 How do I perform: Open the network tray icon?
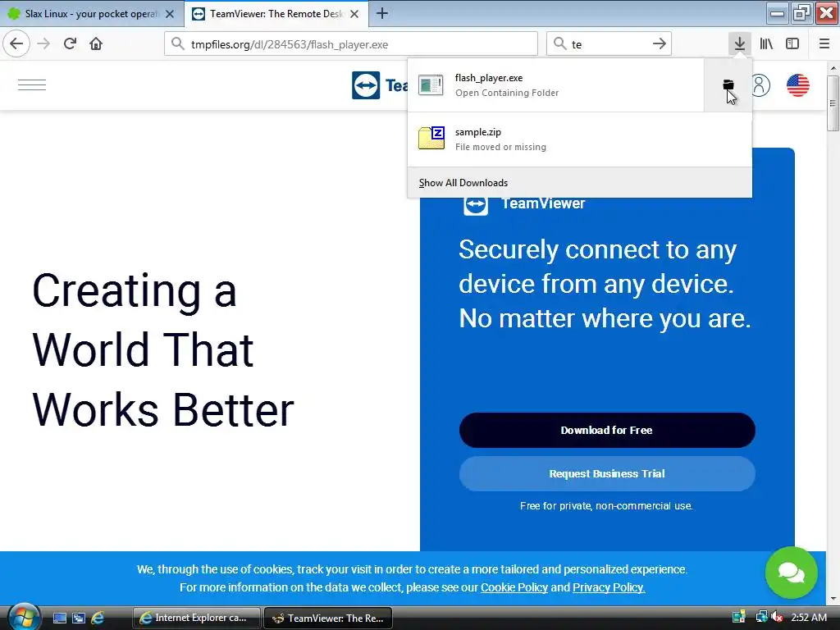pyautogui.click(x=761, y=617)
